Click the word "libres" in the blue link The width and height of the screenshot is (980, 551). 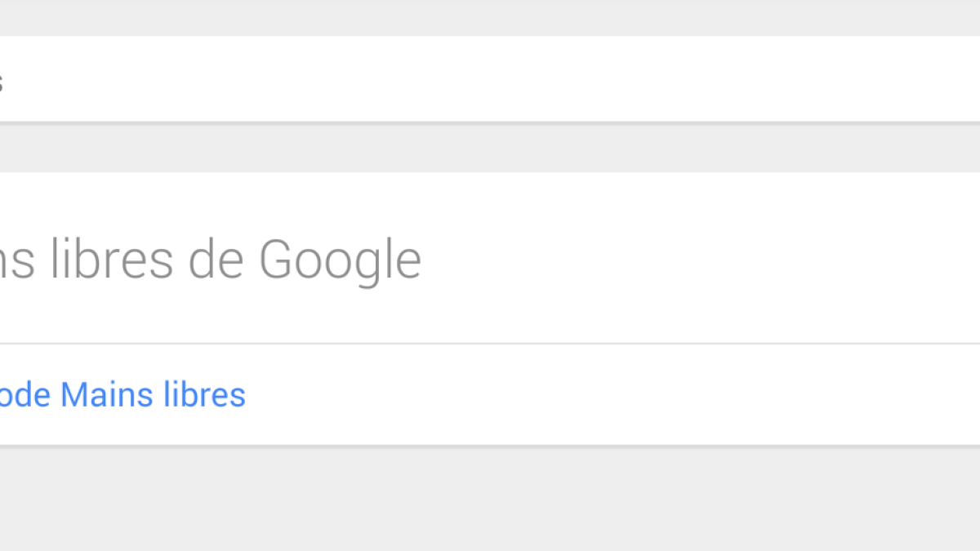point(204,395)
